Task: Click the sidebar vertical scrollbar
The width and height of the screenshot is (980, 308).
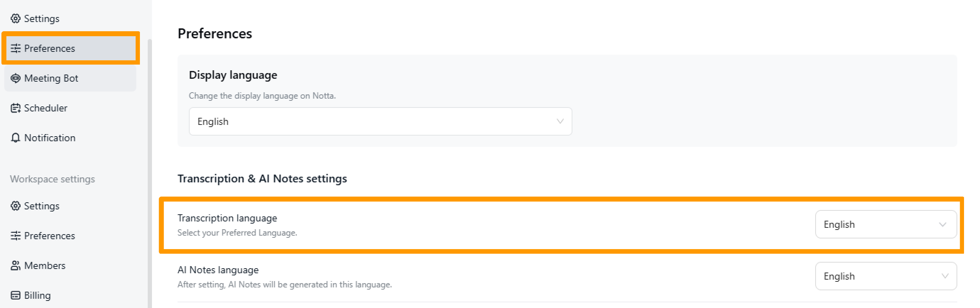Action: coord(149,173)
